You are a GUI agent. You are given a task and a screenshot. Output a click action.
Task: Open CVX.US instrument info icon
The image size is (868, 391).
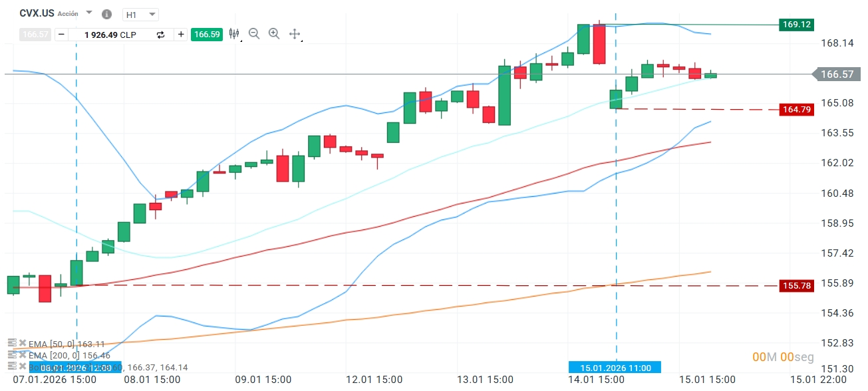pyautogui.click(x=106, y=14)
